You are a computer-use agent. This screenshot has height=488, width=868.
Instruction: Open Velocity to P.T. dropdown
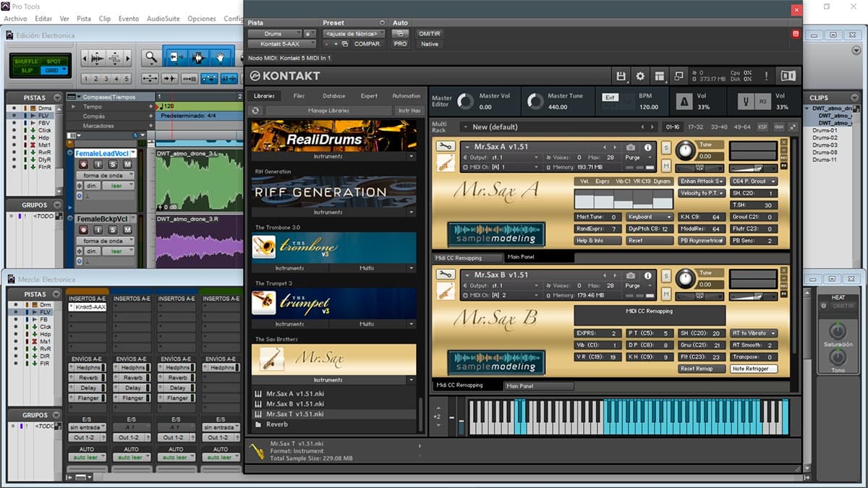[702, 193]
